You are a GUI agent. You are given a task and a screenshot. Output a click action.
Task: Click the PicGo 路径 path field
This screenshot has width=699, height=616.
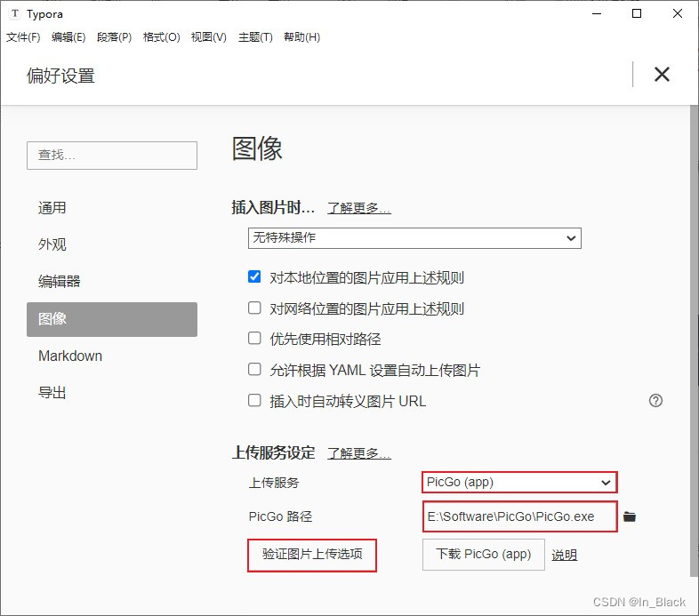coord(519,516)
